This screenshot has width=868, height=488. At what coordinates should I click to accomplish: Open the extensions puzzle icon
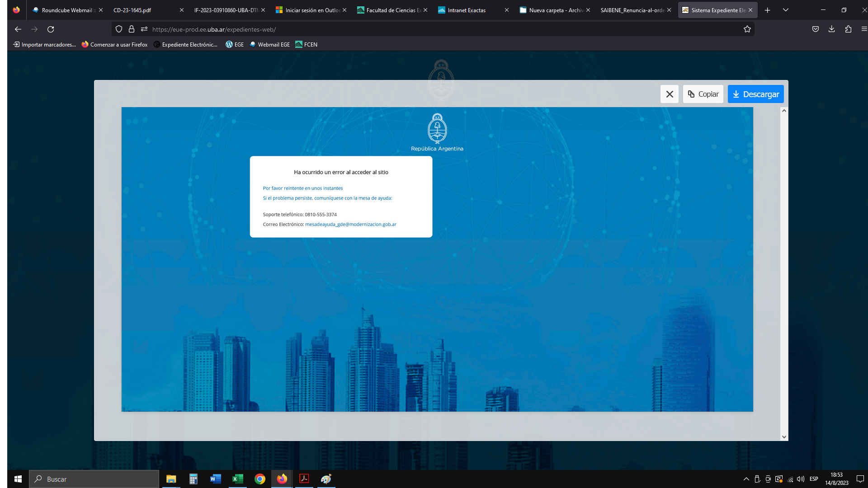click(x=848, y=29)
